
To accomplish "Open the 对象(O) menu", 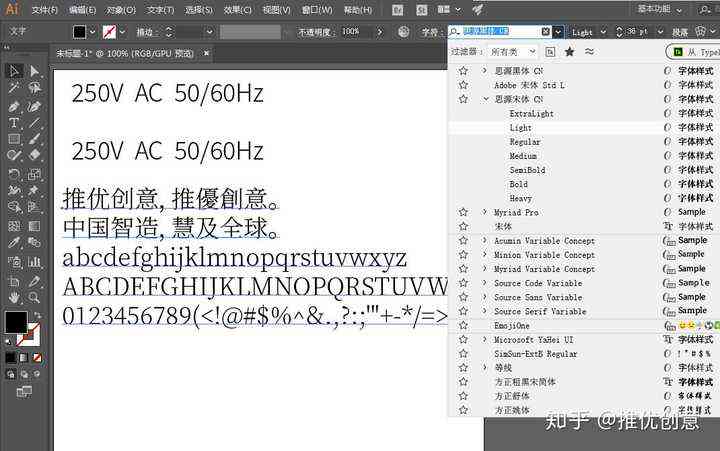I will [x=121, y=10].
